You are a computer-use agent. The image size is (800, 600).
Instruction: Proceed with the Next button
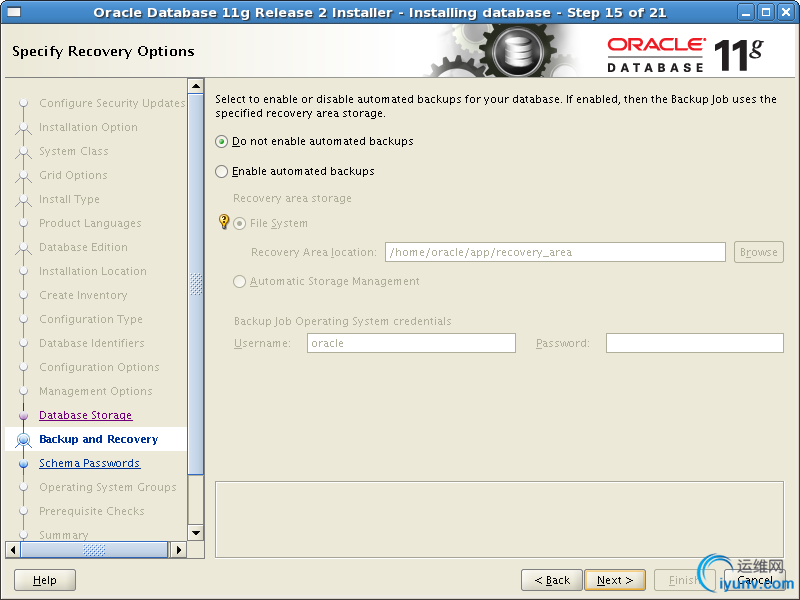tap(615, 580)
